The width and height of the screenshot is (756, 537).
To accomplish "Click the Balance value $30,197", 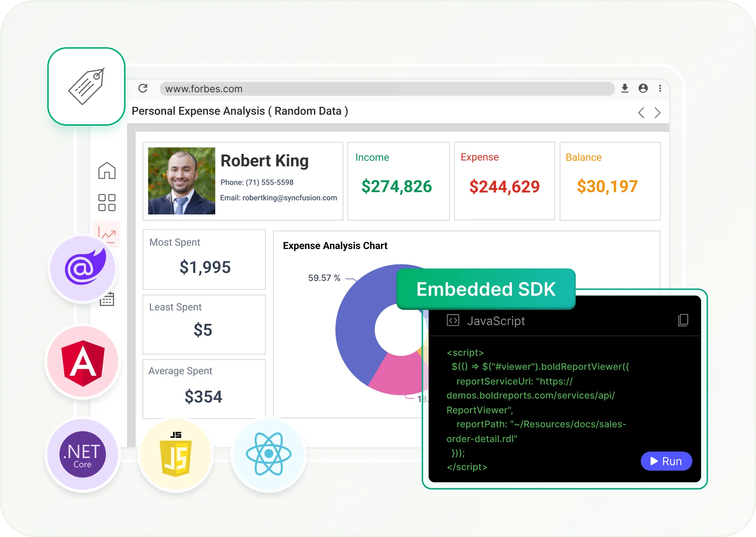I will [x=607, y=186].
